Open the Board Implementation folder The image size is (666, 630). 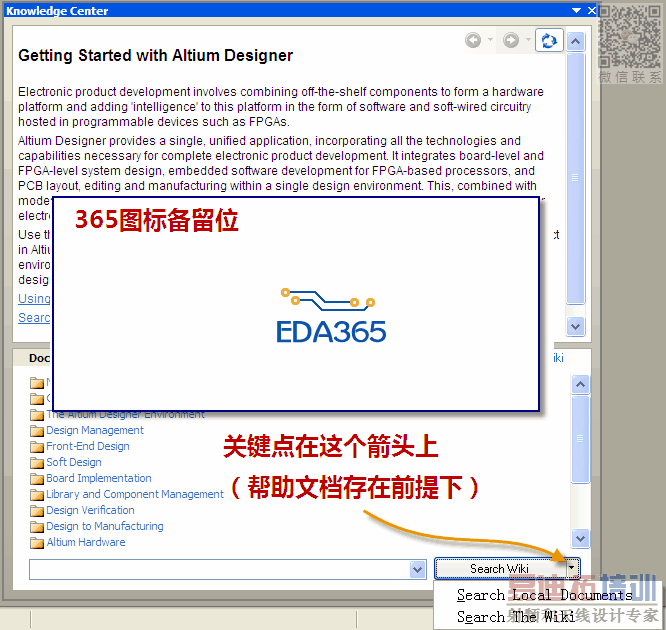[x=99, y=478]
